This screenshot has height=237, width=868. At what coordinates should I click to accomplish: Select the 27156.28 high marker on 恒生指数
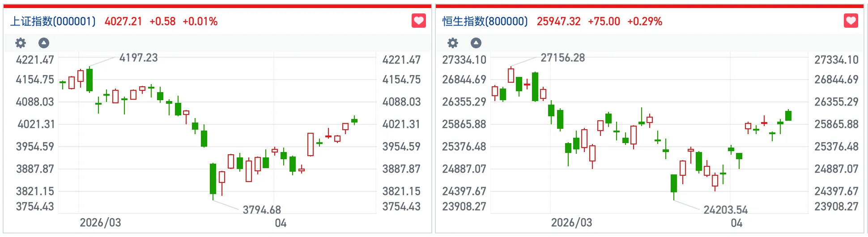(x=562, y=58)
